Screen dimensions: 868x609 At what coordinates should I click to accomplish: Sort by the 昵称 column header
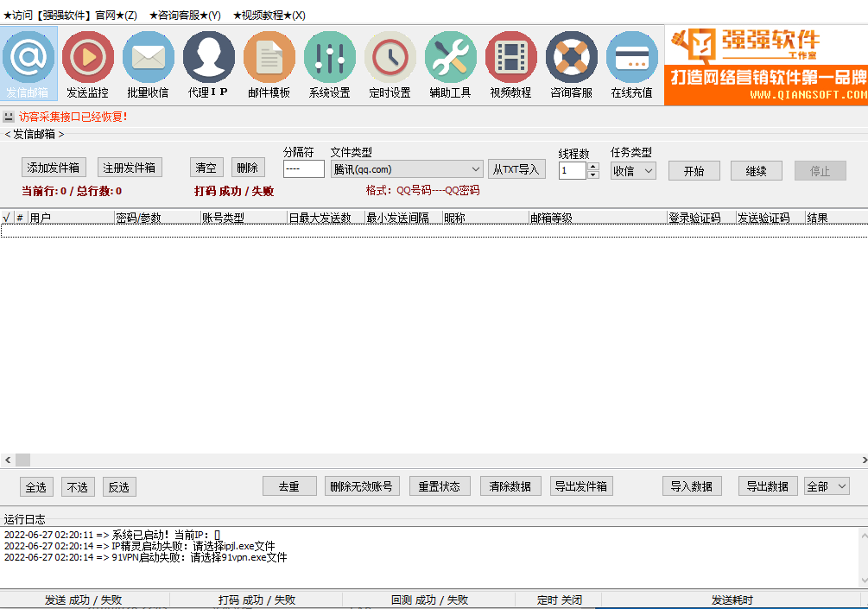(x=485, y=218)
